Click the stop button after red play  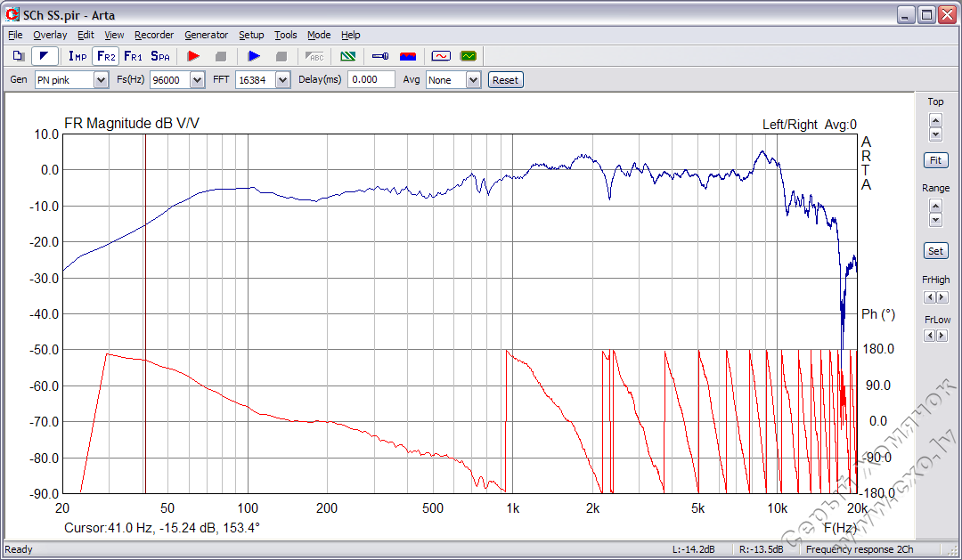221,56
